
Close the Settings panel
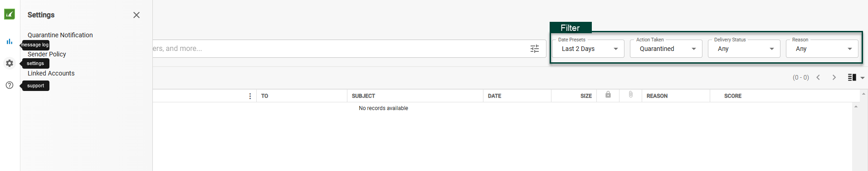tap(137, 15)
